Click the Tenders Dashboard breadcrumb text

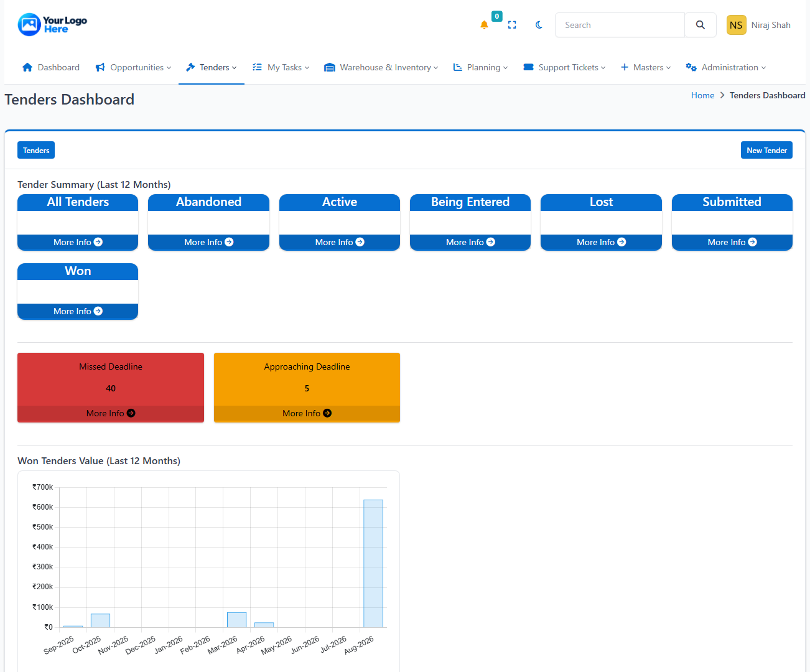click(x=767, y=95)
